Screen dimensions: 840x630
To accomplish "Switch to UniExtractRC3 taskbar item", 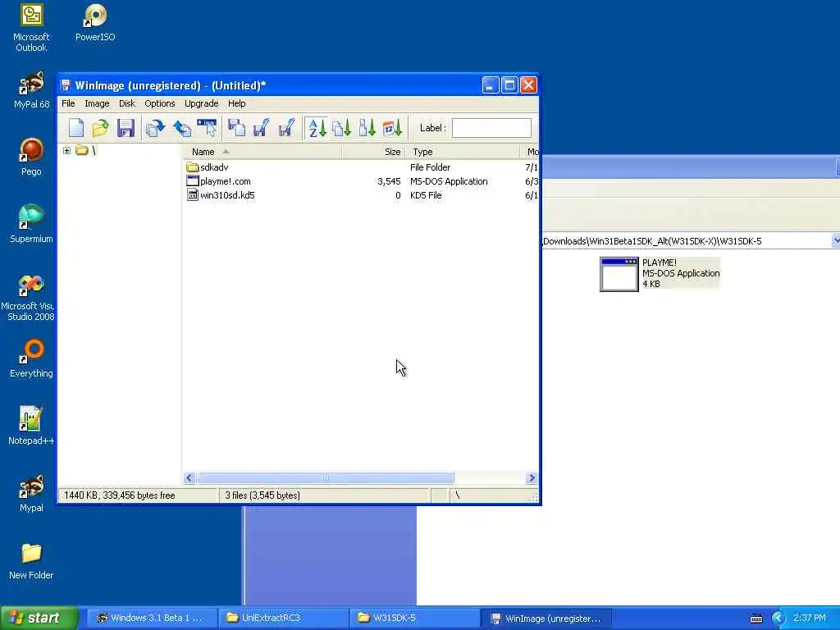I will click(283, 618).
